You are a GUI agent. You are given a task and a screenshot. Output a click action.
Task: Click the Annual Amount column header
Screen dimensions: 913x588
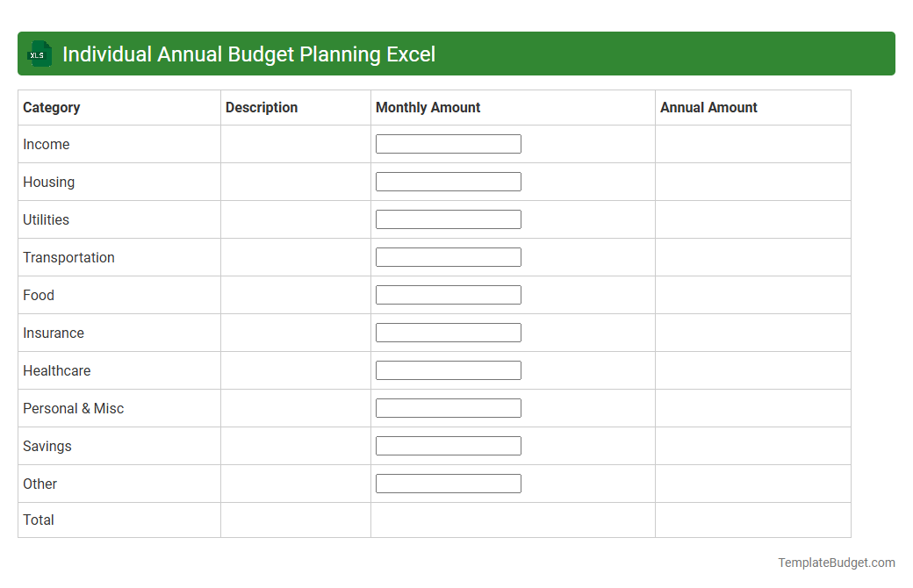click(x=708, y=107)
